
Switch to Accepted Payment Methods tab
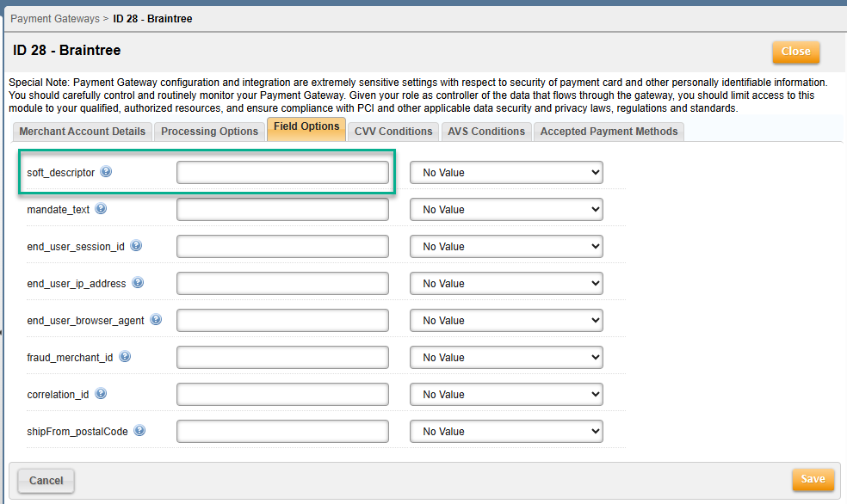click(x=609, y=132)
